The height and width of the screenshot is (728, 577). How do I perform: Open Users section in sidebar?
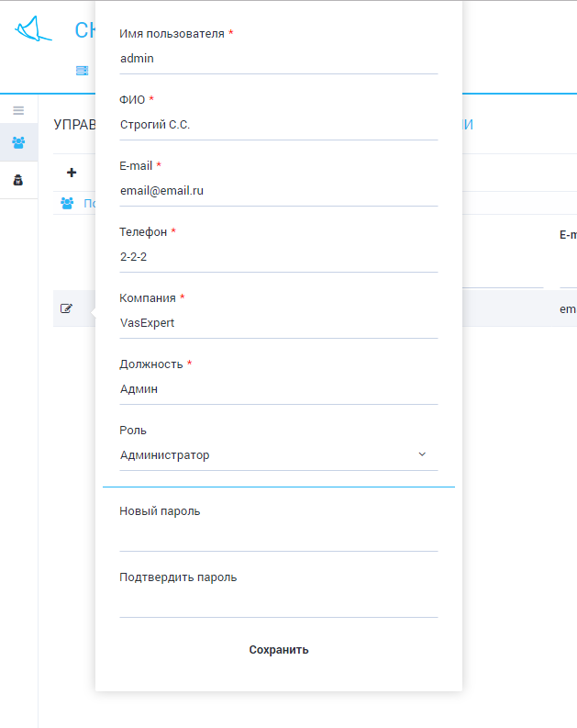tap(18, 142)
